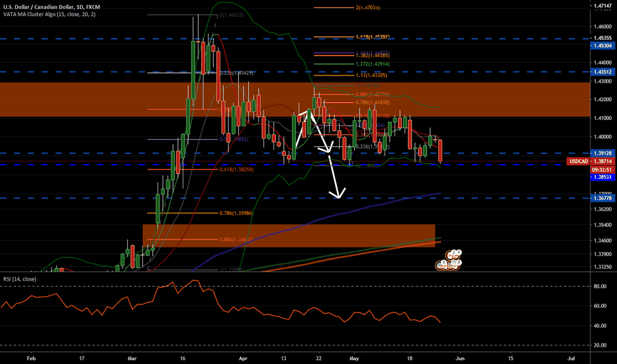Click the RSI 60.00 scale value

[x=600, y=306]
